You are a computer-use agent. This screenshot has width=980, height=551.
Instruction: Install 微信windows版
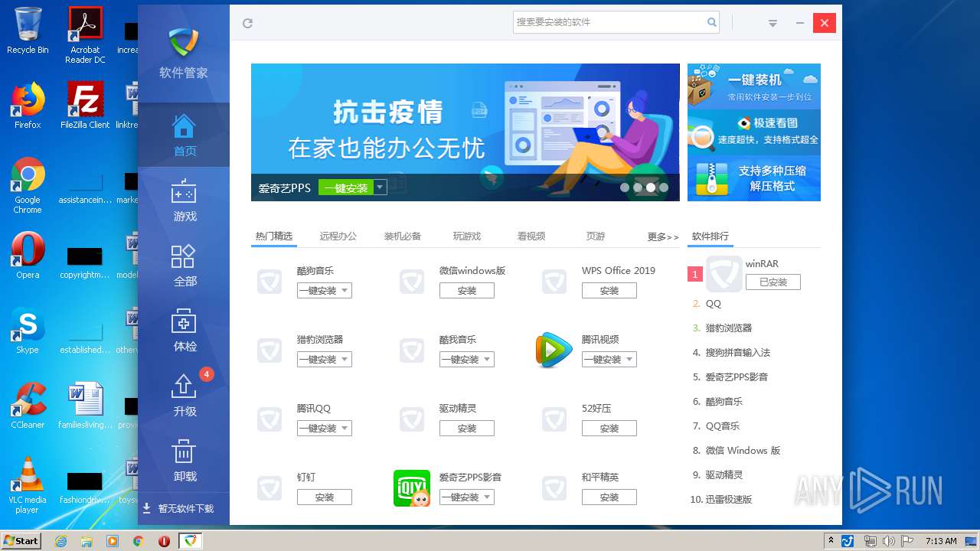467,291
